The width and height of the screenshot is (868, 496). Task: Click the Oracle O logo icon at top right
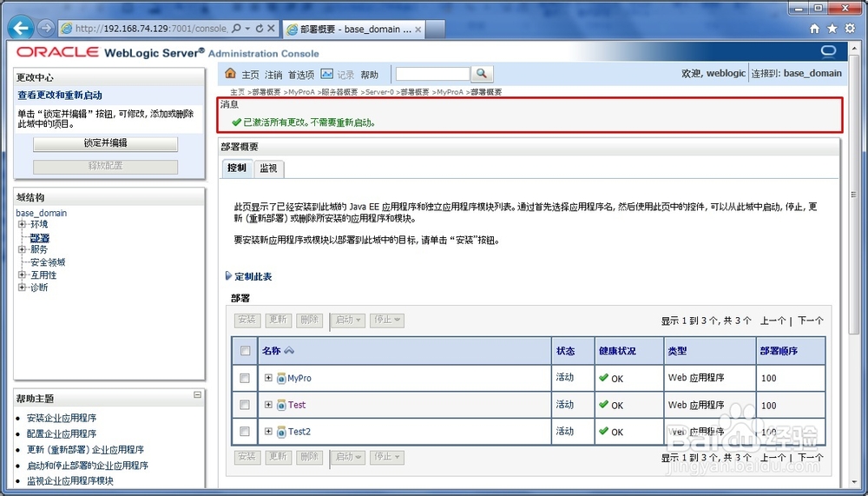click(x=828, y=51)
